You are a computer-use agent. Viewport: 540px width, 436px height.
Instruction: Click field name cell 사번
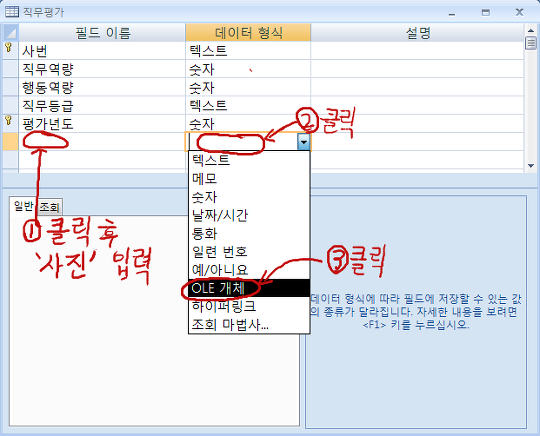tap(102, 51)
